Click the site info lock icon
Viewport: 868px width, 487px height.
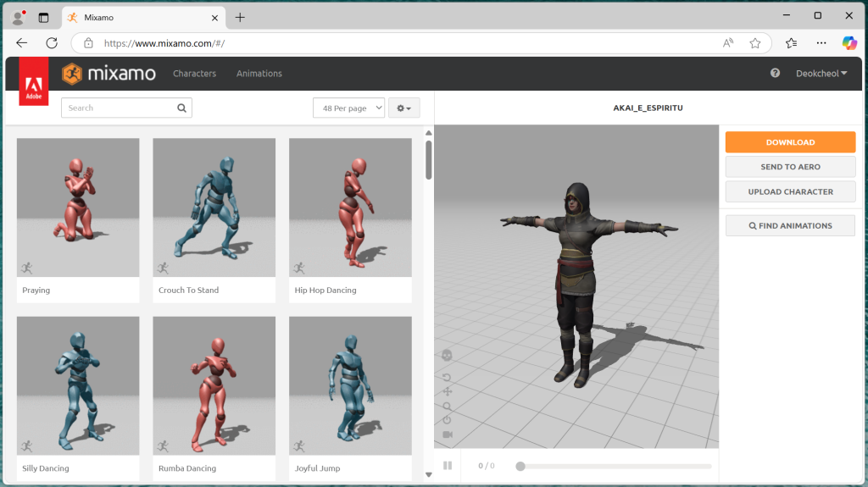[88, 43]
